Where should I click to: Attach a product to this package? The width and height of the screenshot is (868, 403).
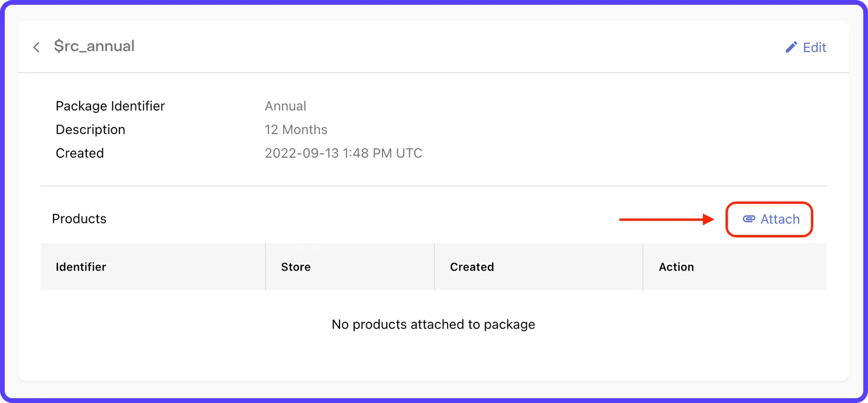(769, 219)
